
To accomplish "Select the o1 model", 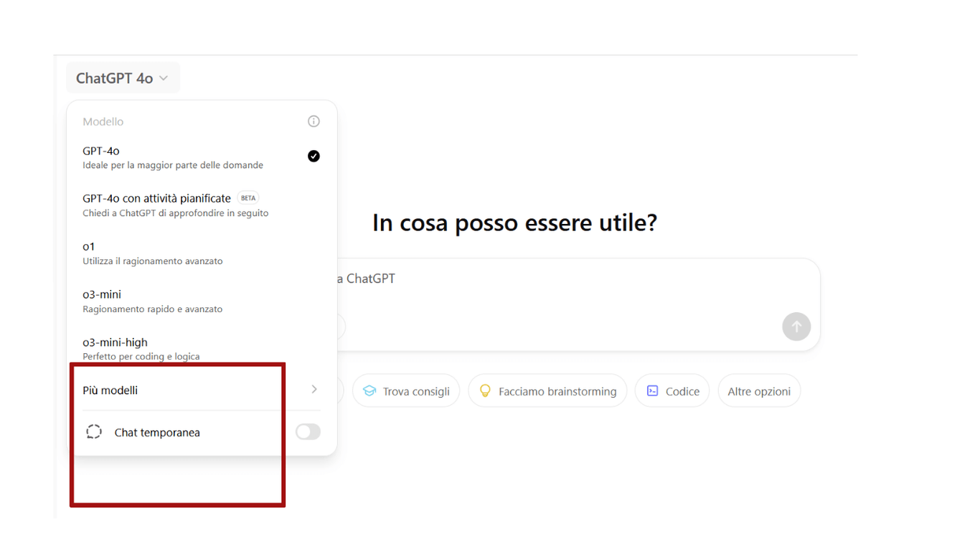I will 143,253.
